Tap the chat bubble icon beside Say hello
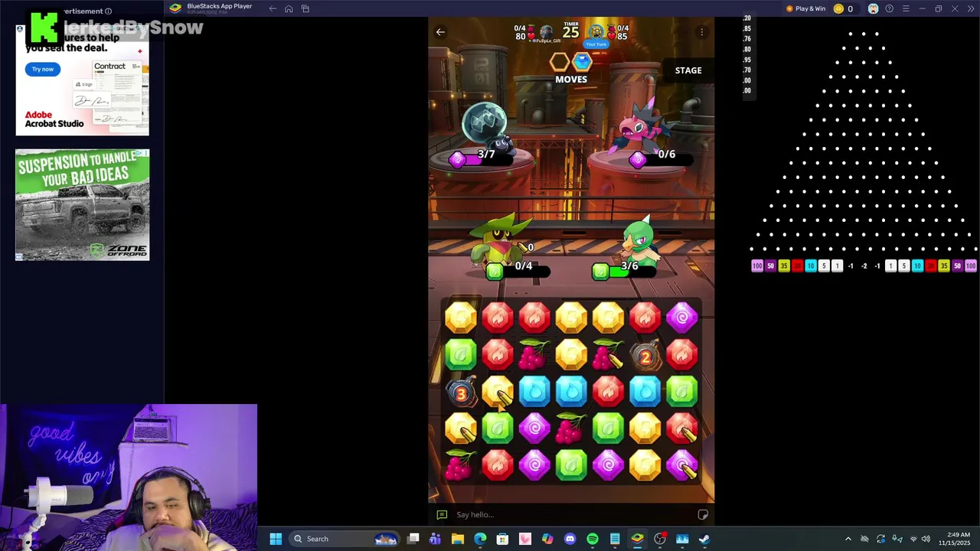980x551 pixels. click(x=442, y=515)
